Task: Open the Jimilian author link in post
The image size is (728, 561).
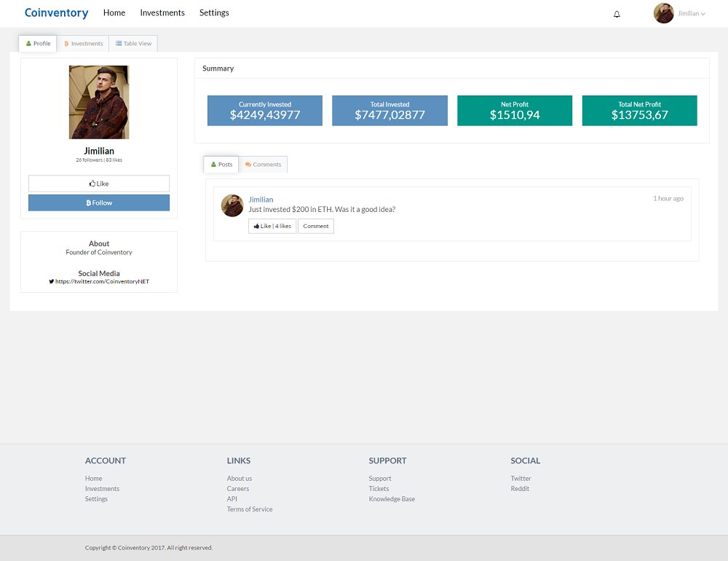Action: [x=261, y=200]
